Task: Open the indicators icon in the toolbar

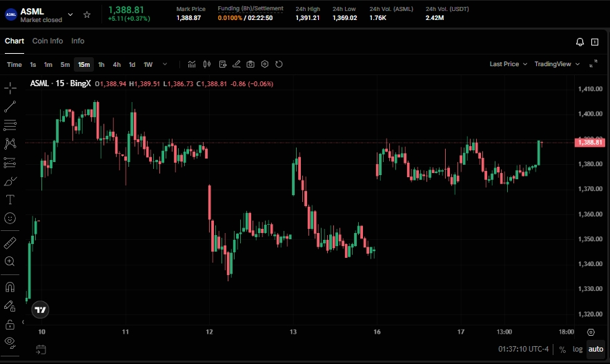Action: (x=192, y=64)
